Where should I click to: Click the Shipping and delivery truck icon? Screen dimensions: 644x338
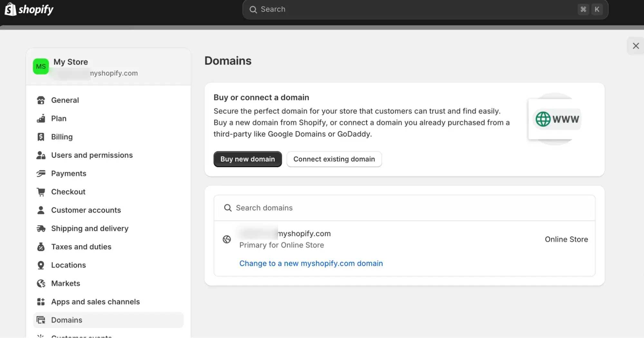(41, 229)
